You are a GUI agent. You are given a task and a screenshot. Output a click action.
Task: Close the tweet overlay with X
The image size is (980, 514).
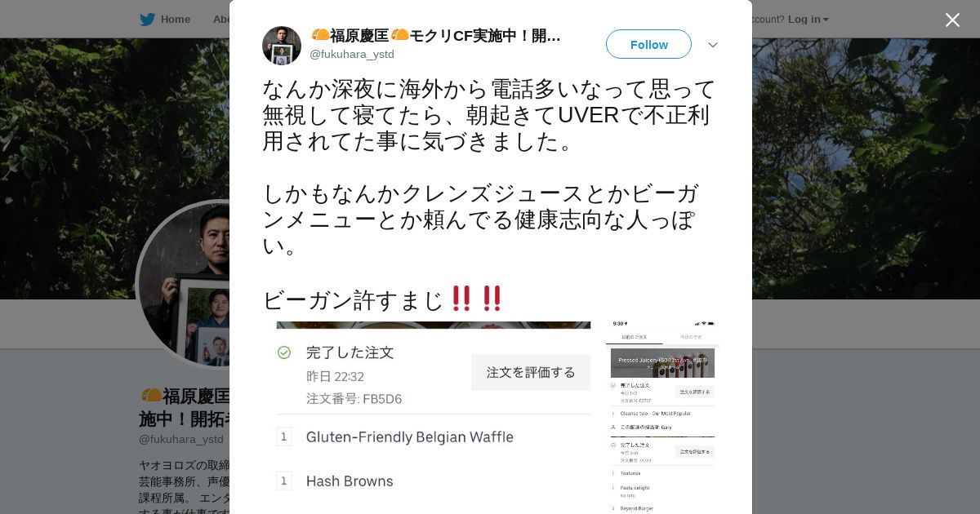pos(952,20)
